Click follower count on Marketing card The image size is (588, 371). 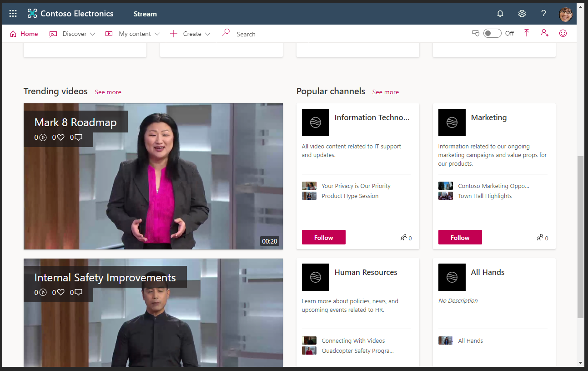click(x=547, y=238)
